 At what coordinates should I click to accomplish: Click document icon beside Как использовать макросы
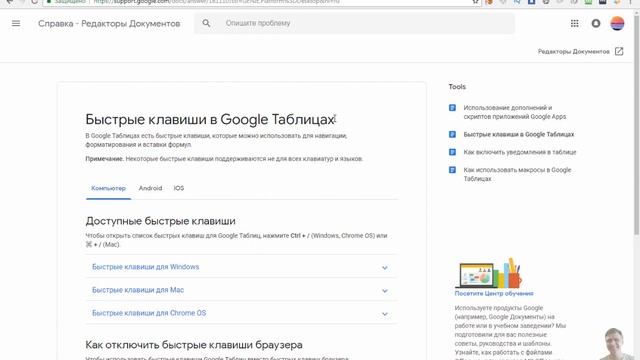[x=452, y=170]
